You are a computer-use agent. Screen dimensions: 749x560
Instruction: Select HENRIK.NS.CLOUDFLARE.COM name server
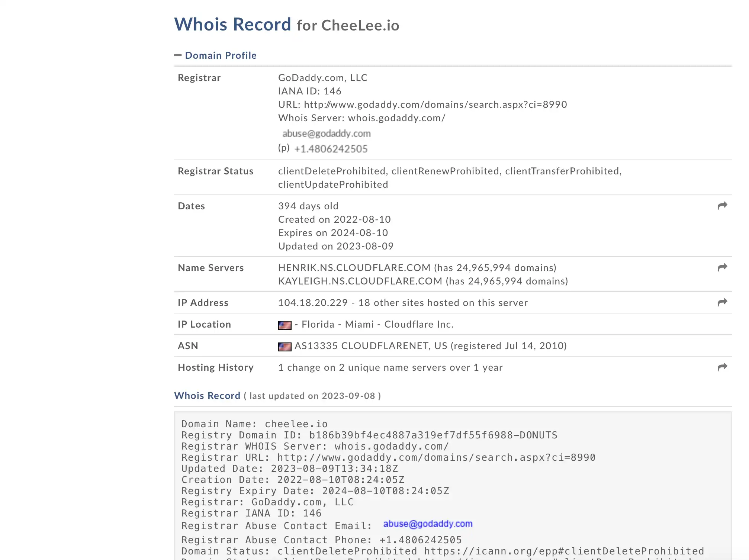pos(354,268)
